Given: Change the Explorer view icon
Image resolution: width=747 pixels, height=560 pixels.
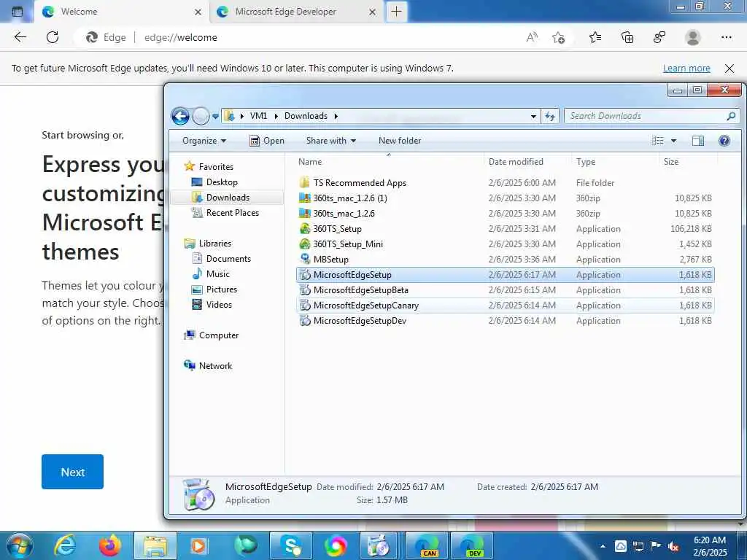Looking at the screenshot, I should click(658, 141).
